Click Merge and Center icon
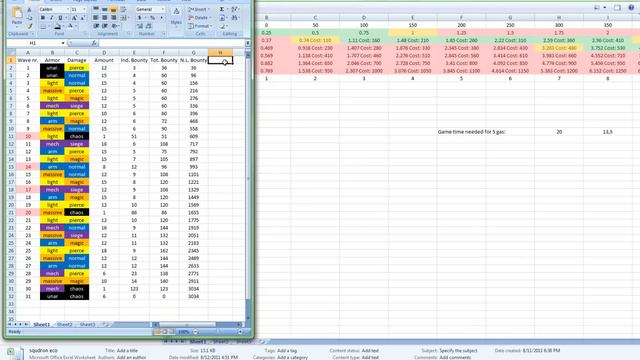The image size is (640, 360). click(124, 18)
